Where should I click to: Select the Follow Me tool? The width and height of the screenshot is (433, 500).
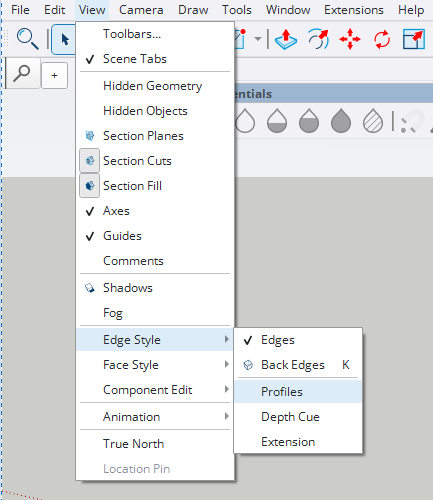318,39
